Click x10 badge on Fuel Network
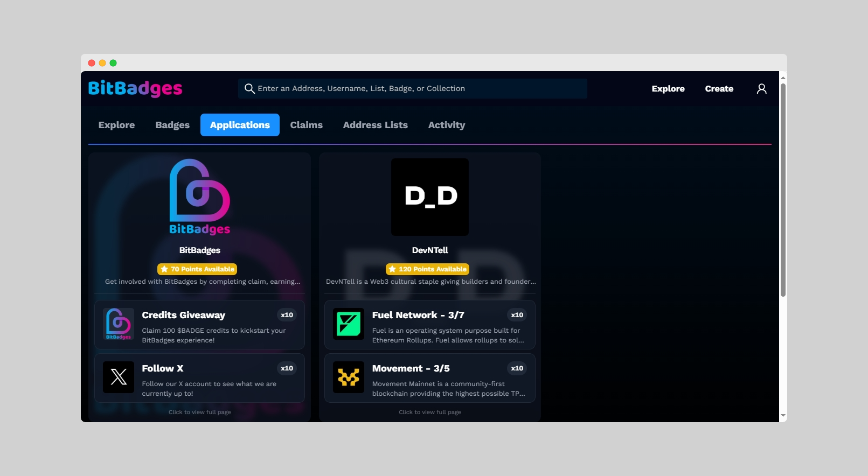Image resolution: width=868 pixels, height=476 pixels. click(517, 315)
